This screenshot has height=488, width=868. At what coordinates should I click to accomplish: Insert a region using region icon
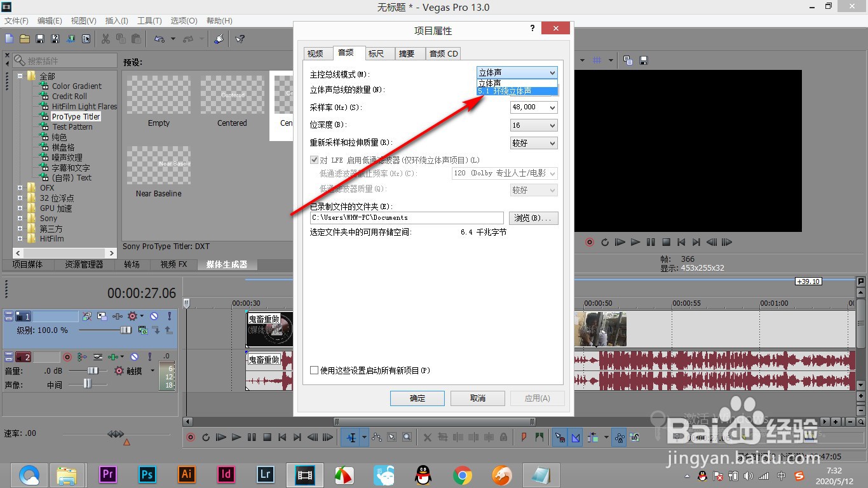click(539, 437)
